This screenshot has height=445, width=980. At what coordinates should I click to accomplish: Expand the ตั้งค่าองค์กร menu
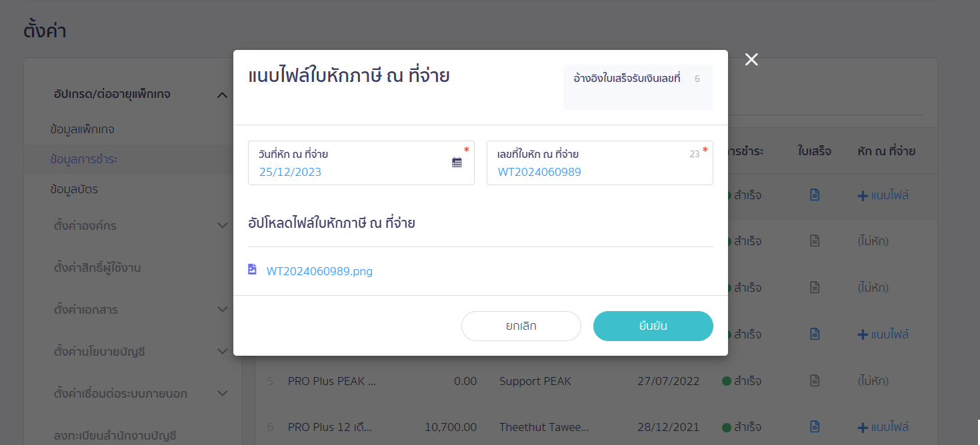[223, 226]
